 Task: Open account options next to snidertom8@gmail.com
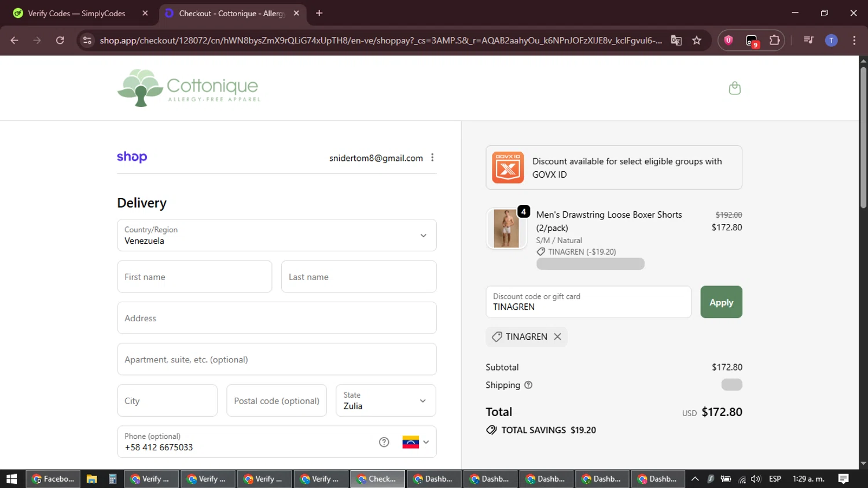[x=432, y=157]
